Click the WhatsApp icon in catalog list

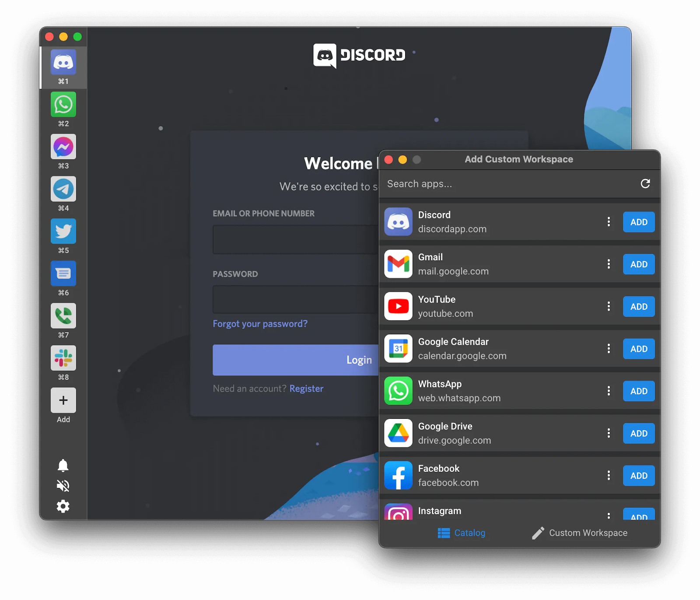pos(398,391)
